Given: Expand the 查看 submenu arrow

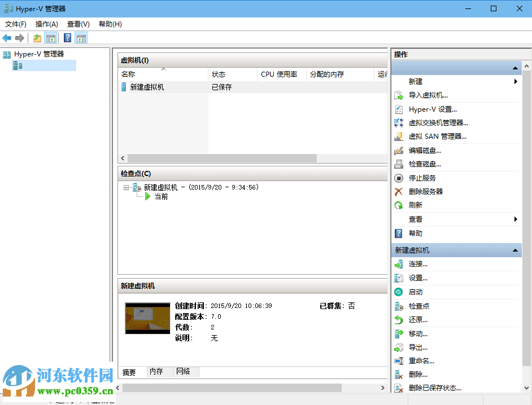Looking at the screenshot, I should click(514, 219).
